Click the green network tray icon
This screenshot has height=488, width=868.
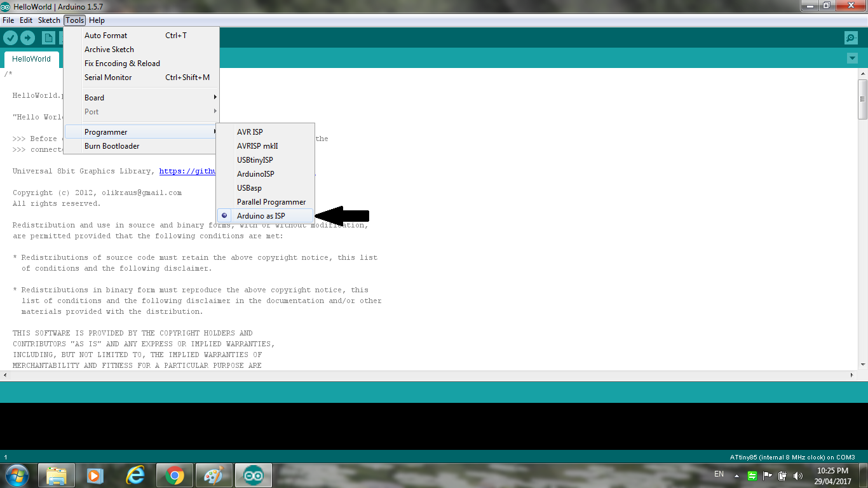click(752, 476)
